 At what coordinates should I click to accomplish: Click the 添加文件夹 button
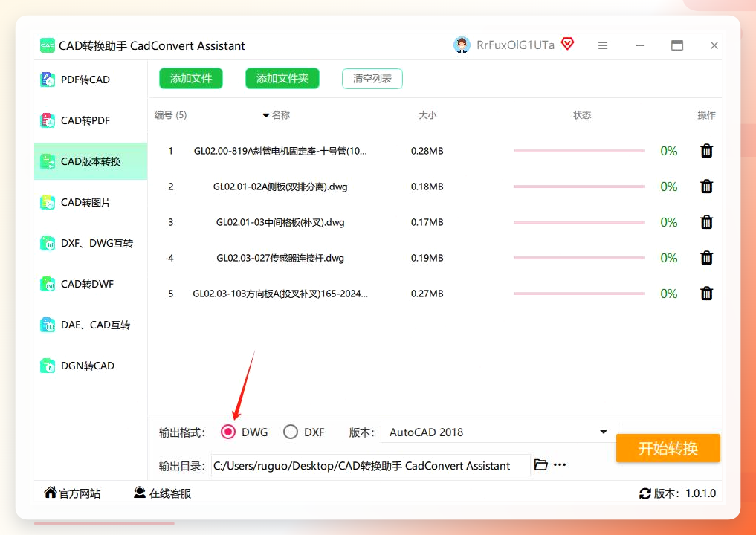282,79
